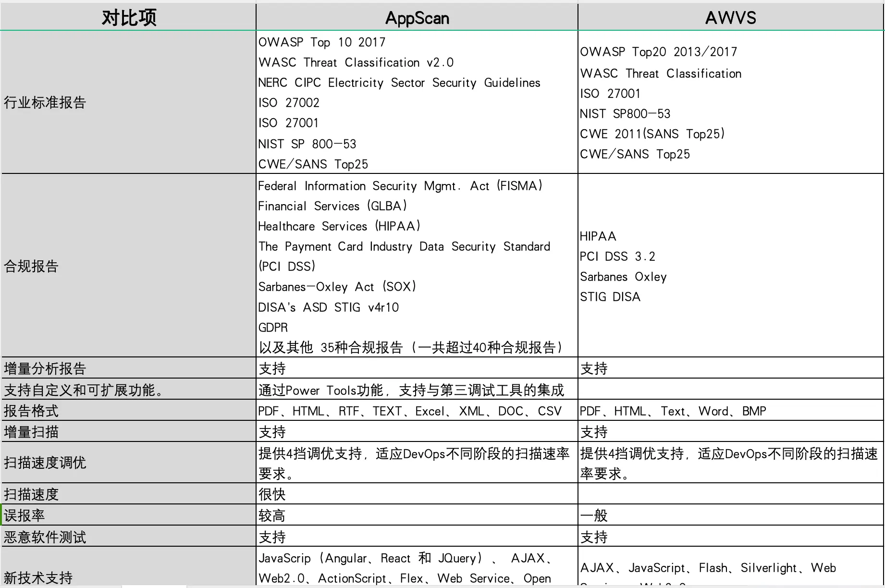Viewport: 885px width, 588px height.
Task: Click 'WASC Threat Classification v2.0' line
Action: pyautogui.click(x=356, y=62)
